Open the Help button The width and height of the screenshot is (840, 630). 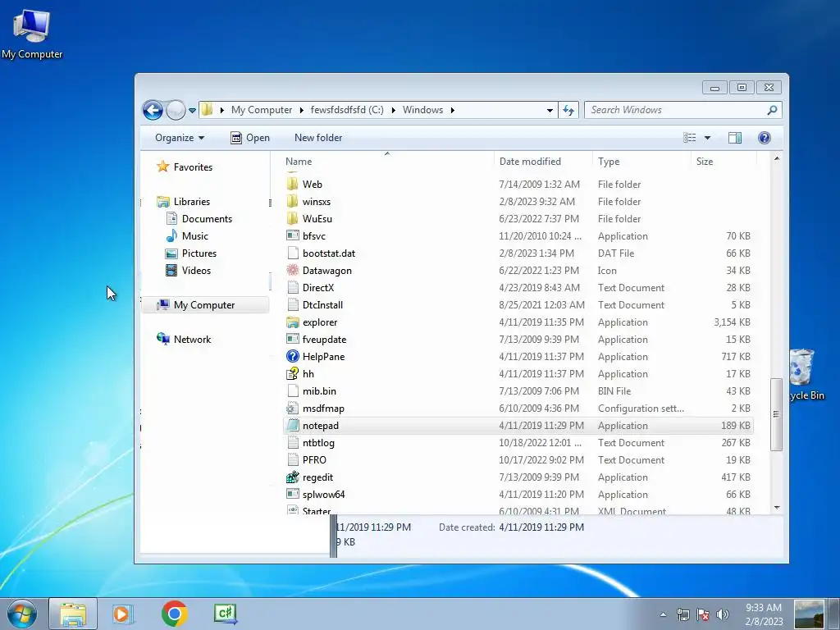765,138
